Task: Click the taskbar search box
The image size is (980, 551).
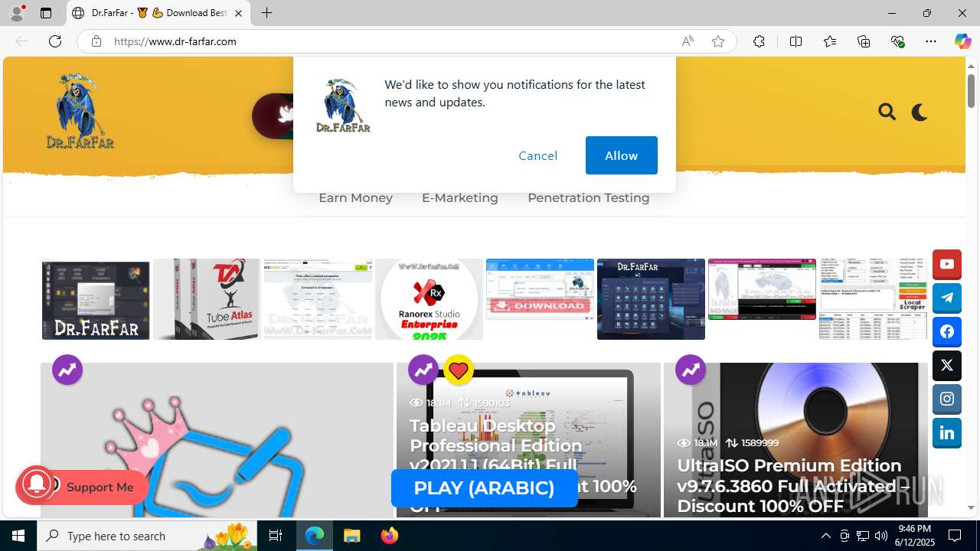Action: point(147,536)
